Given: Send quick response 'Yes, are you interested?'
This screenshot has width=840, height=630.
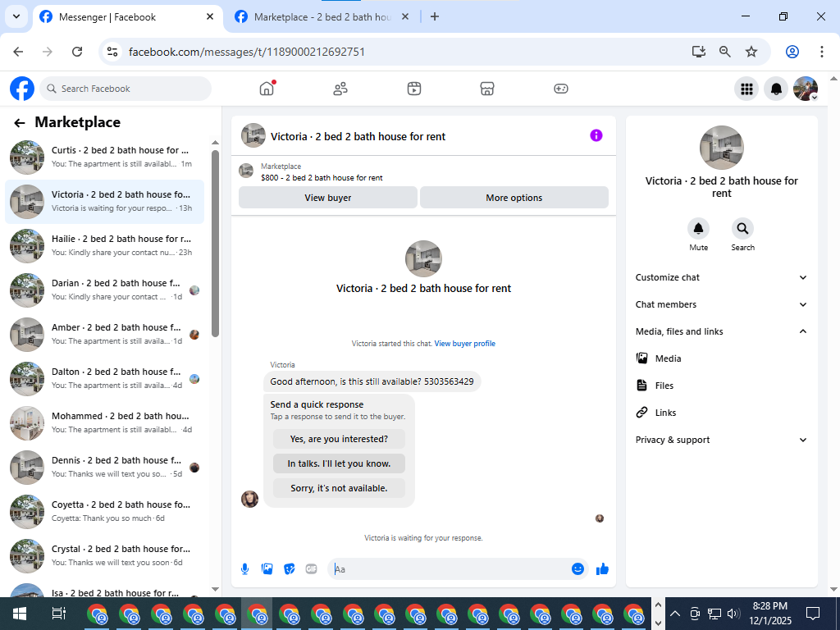Looking at the screenshot, I should [x=339, y=439].
